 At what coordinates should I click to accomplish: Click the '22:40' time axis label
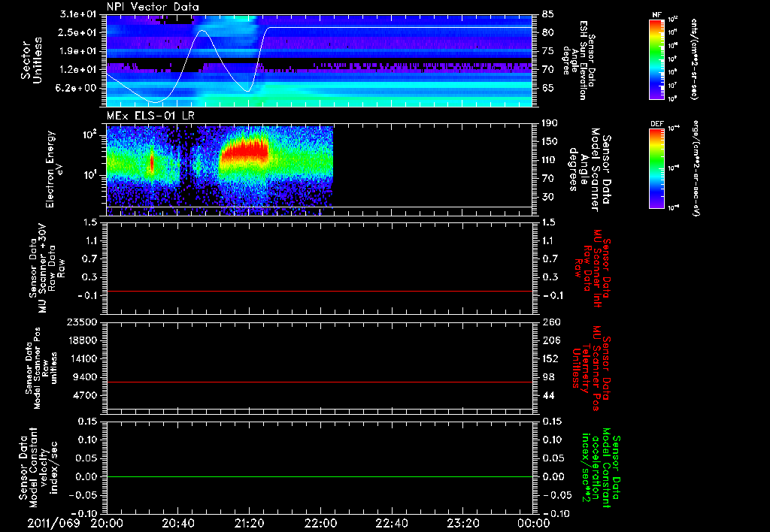391,523
